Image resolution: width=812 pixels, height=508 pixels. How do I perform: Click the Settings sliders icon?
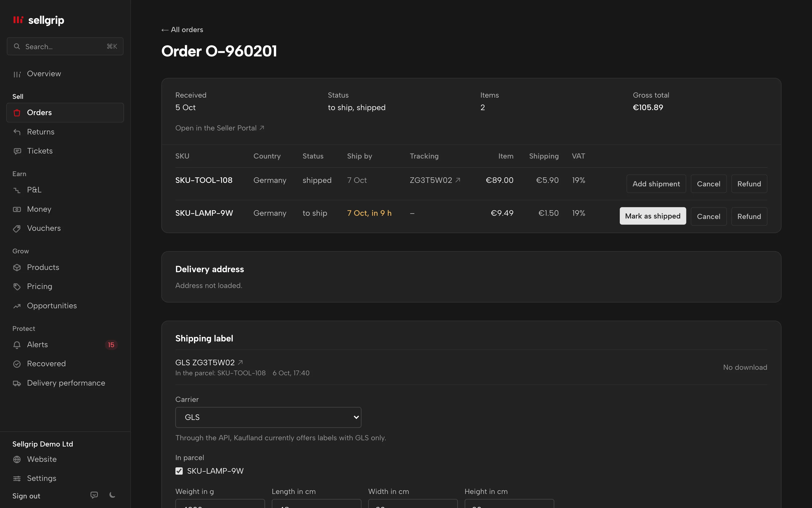17,478
